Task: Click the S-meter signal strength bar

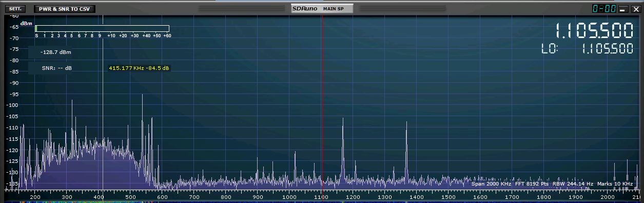Action: pos(102,28)
